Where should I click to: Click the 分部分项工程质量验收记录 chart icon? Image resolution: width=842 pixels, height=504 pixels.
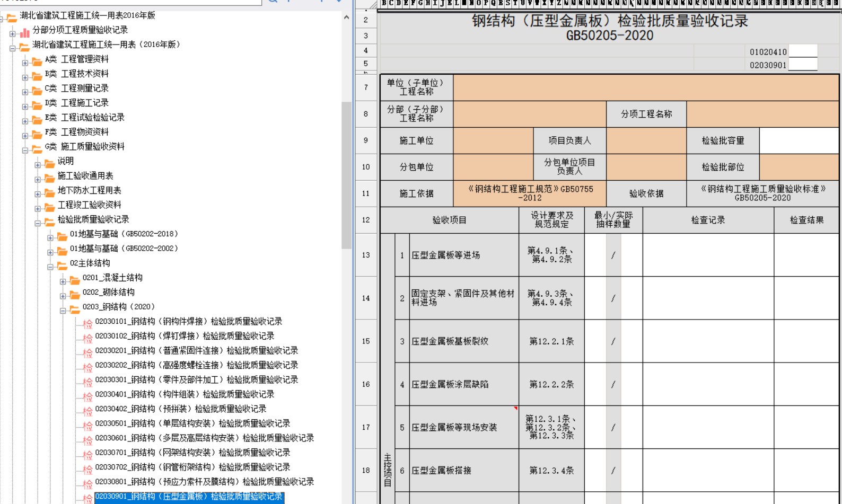[24, 32]
